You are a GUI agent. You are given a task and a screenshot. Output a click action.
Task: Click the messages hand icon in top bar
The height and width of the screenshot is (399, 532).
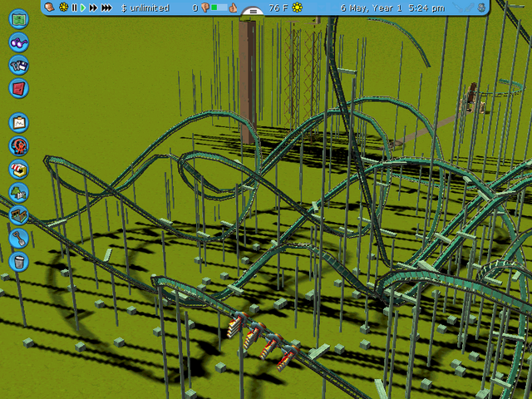(49, 7)
